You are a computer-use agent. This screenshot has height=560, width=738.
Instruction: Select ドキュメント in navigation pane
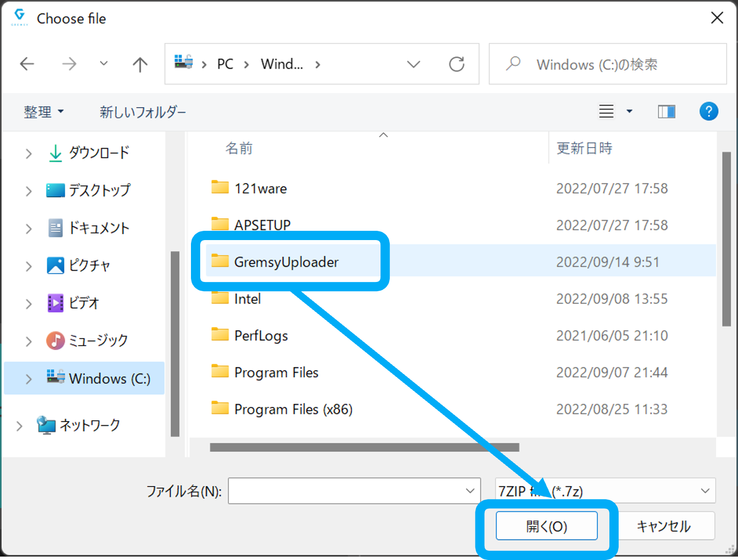coord(89,227)
